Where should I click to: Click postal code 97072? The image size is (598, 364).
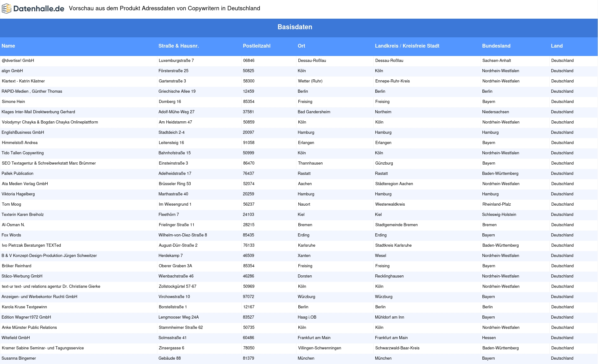pos(249,297)
